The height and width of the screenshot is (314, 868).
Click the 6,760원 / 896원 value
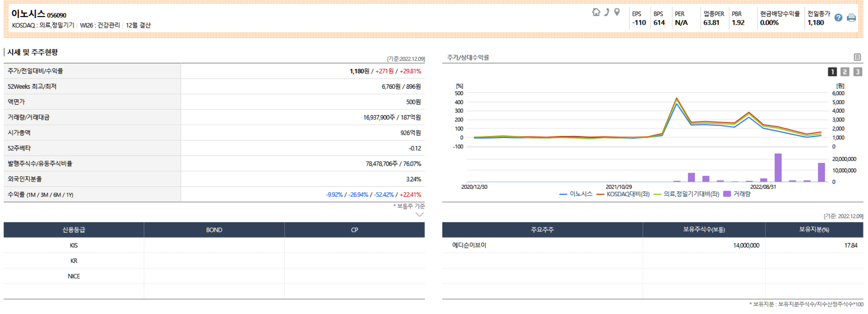(x=401, y=86)
